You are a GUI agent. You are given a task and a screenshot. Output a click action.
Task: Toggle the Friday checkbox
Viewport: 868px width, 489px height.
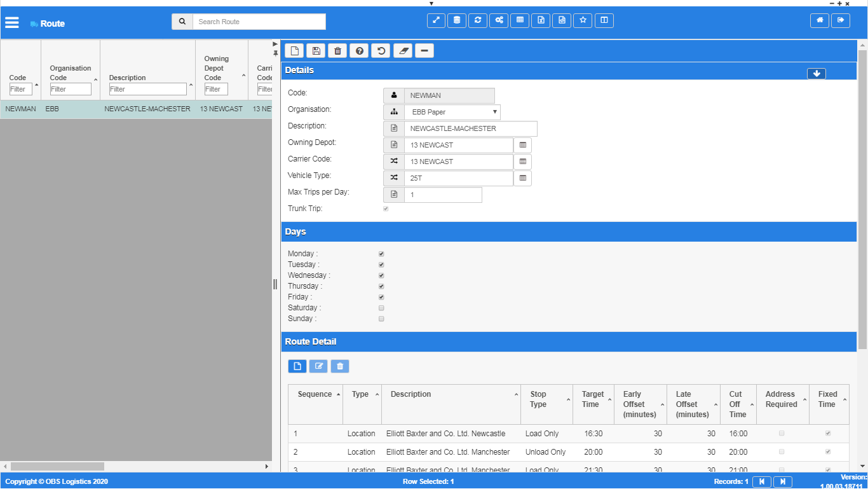[x=381, y=297]
